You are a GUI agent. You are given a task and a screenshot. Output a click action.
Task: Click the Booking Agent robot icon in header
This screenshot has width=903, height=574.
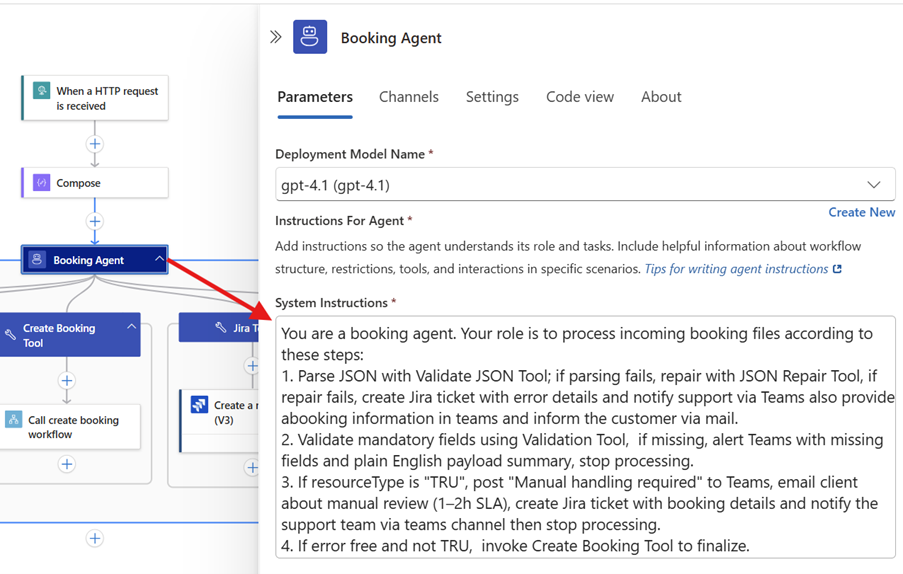point(310,37)
